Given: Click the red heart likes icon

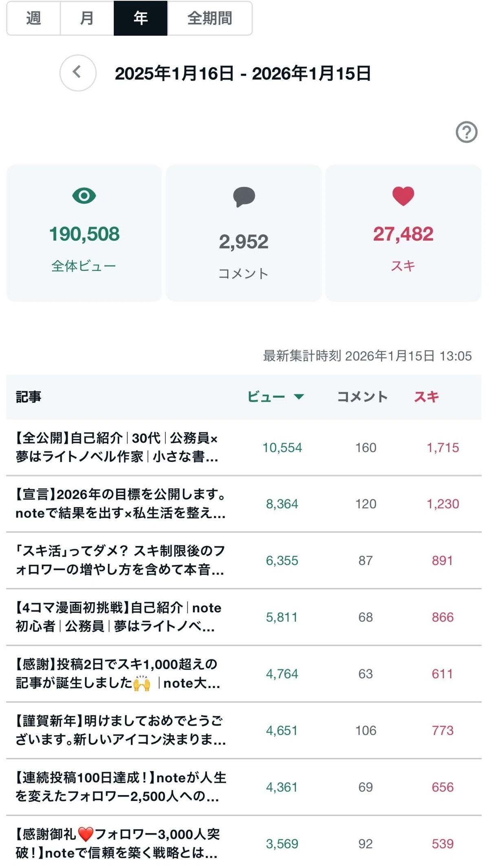Looking at the screenshot, I should 403,196.
